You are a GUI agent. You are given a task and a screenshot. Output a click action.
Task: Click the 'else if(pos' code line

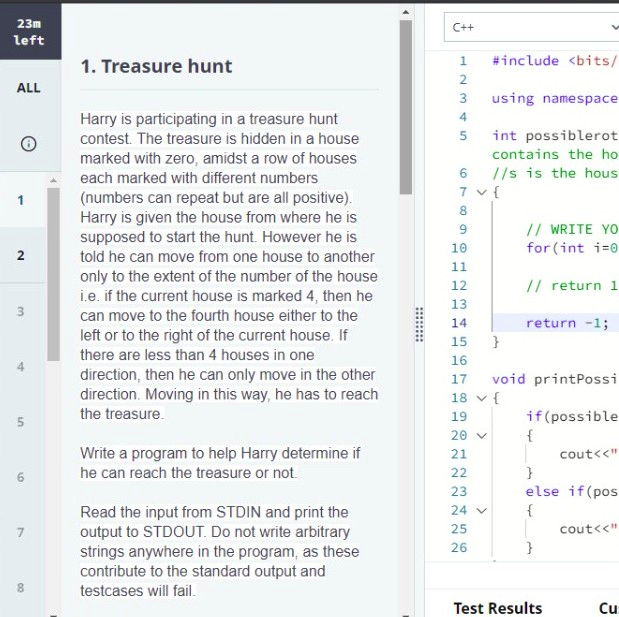572,491
